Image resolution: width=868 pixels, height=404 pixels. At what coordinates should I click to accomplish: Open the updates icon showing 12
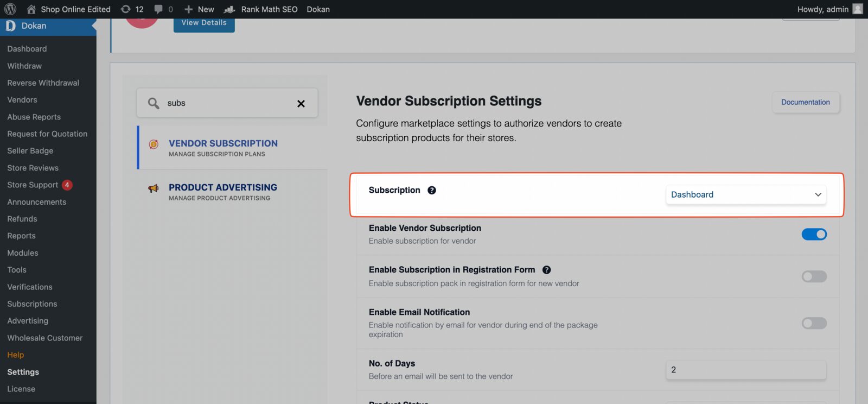coord(125,9)
